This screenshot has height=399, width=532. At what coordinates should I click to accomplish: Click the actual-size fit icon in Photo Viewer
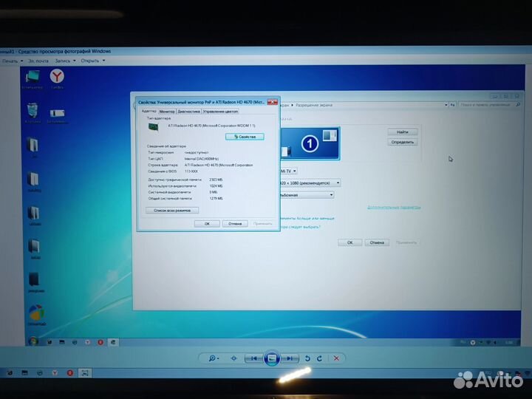(x=233, y=358)
